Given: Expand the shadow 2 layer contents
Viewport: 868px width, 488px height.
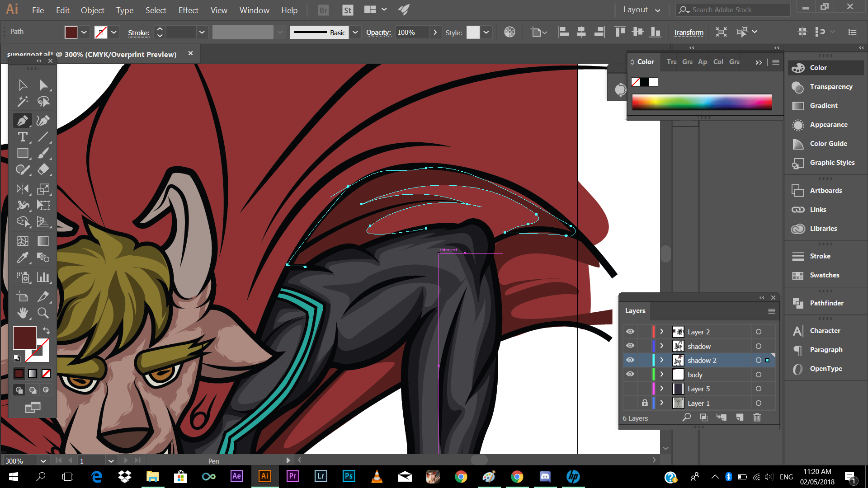Looking at the screenshot, I should 661,360.
